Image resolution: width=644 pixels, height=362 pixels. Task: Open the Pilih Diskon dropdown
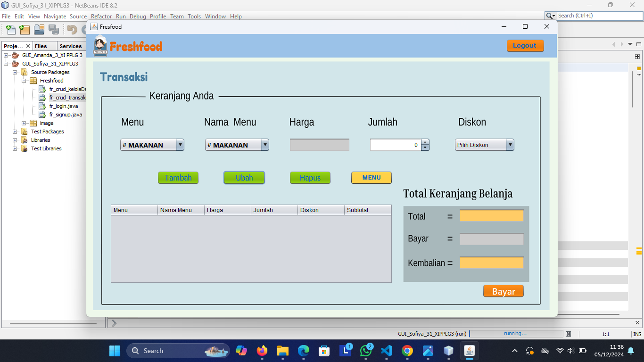[510, 145]
